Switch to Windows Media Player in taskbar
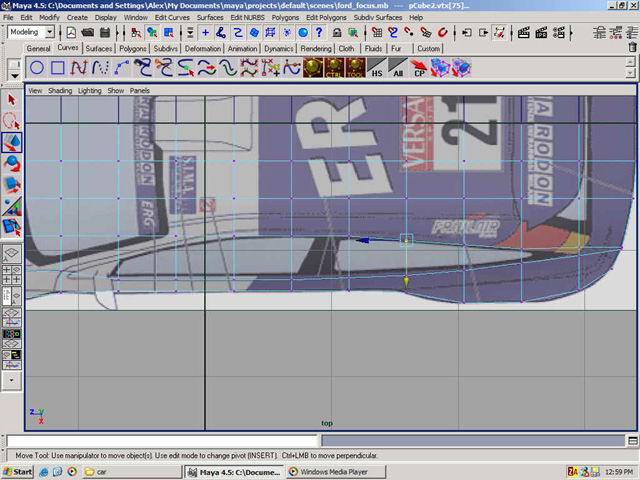The width and height of the screenshot is (640, 480). tap(328, 471)
